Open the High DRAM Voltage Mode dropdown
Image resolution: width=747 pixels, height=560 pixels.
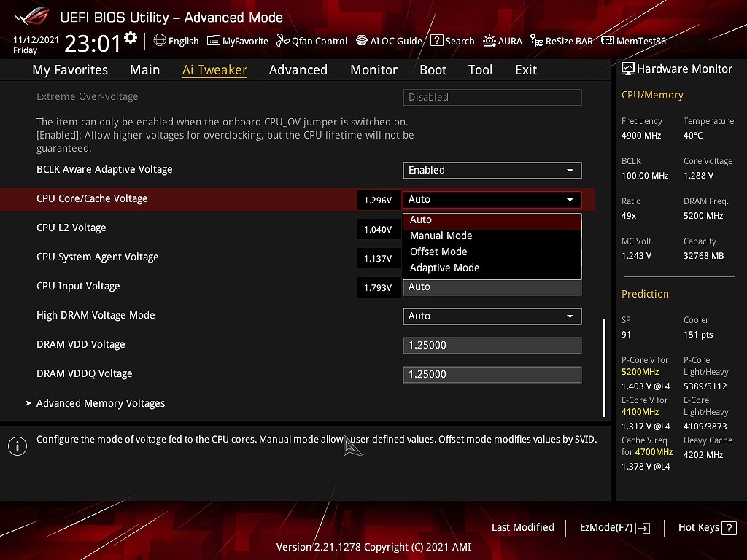(x=492, y=316)
